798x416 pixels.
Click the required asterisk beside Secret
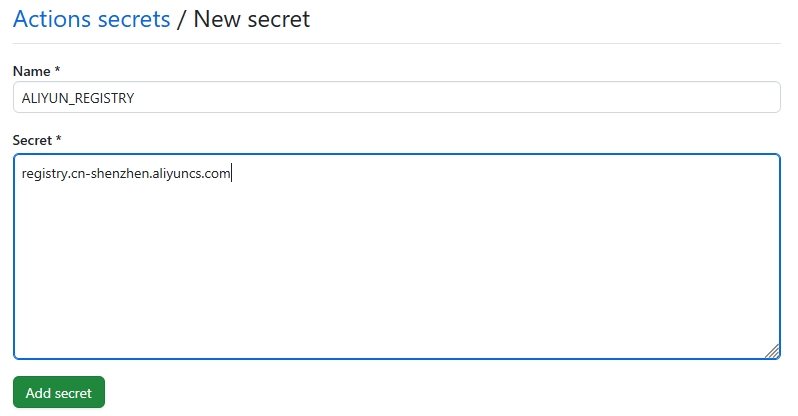(59, 141)
